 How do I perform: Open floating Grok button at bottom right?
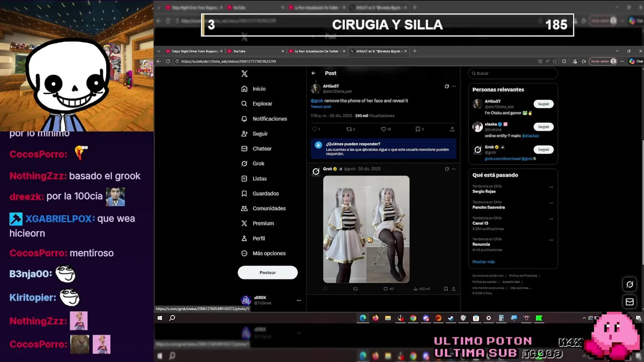(x=629, y=285)
